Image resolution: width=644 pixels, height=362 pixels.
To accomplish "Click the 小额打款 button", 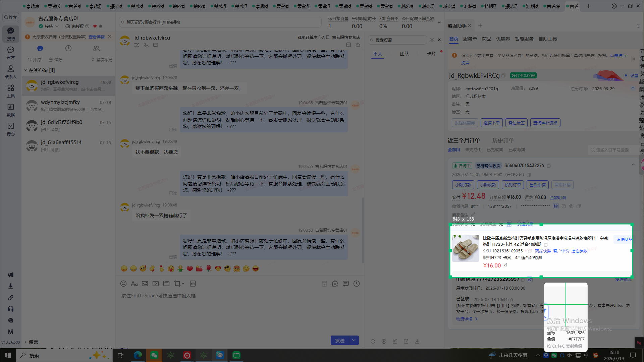I will (x=463, y=185).
